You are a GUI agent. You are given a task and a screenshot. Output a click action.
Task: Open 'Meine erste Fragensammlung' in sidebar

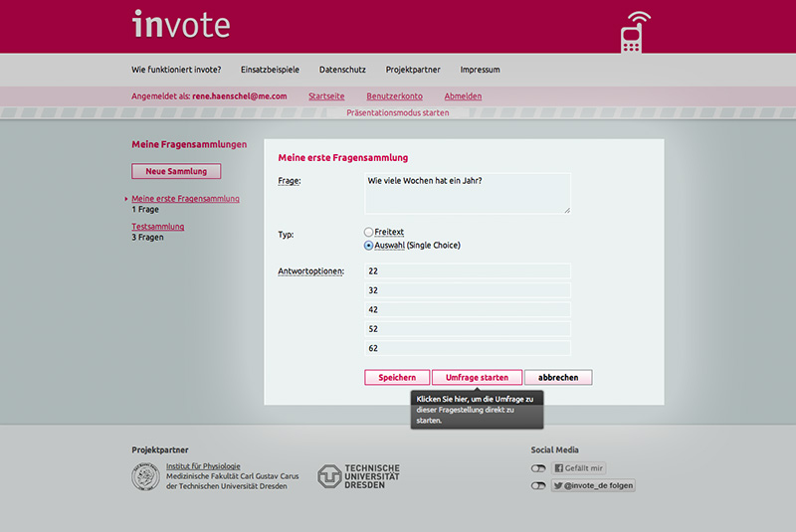click(x=185, y=199)
